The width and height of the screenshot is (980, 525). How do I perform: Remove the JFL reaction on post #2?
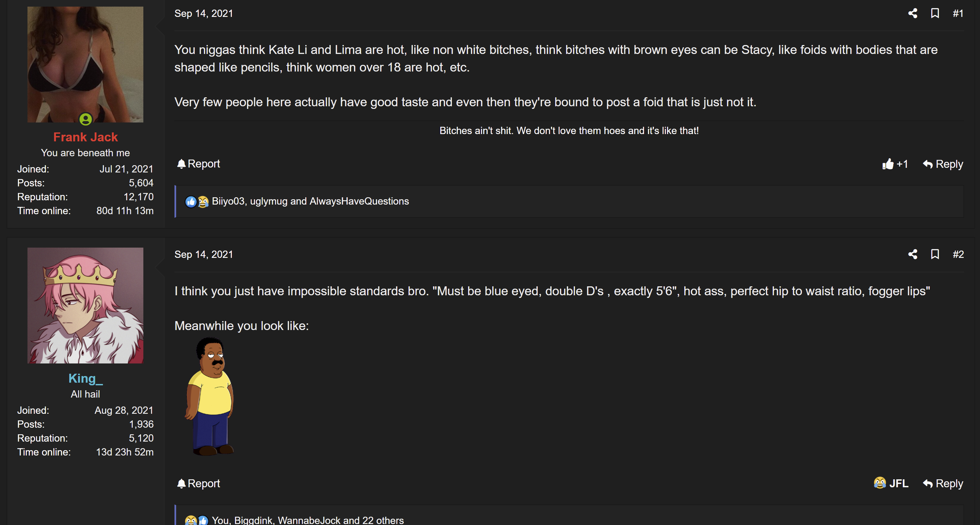[x=891, y=483]
